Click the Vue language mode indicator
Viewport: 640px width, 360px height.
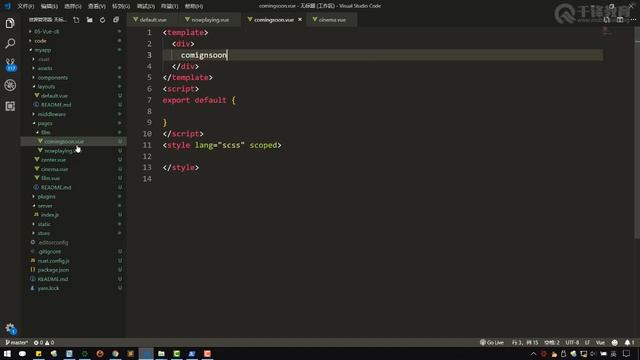click(x=600, y=342)
